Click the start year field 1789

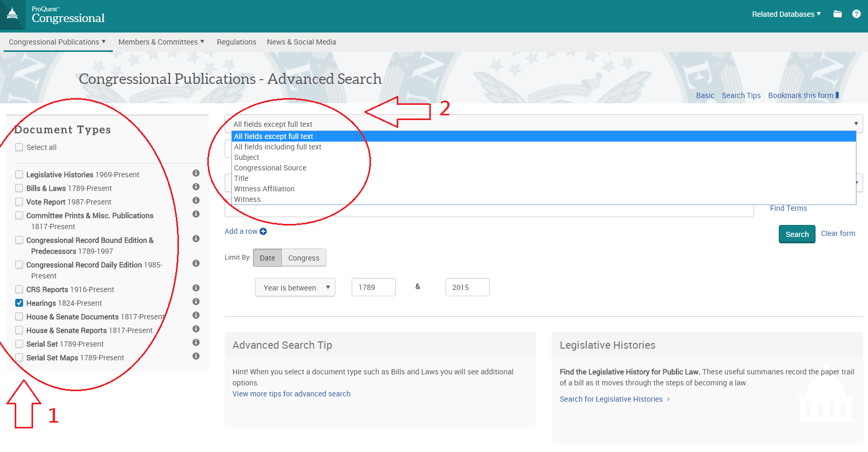[374, 287]
